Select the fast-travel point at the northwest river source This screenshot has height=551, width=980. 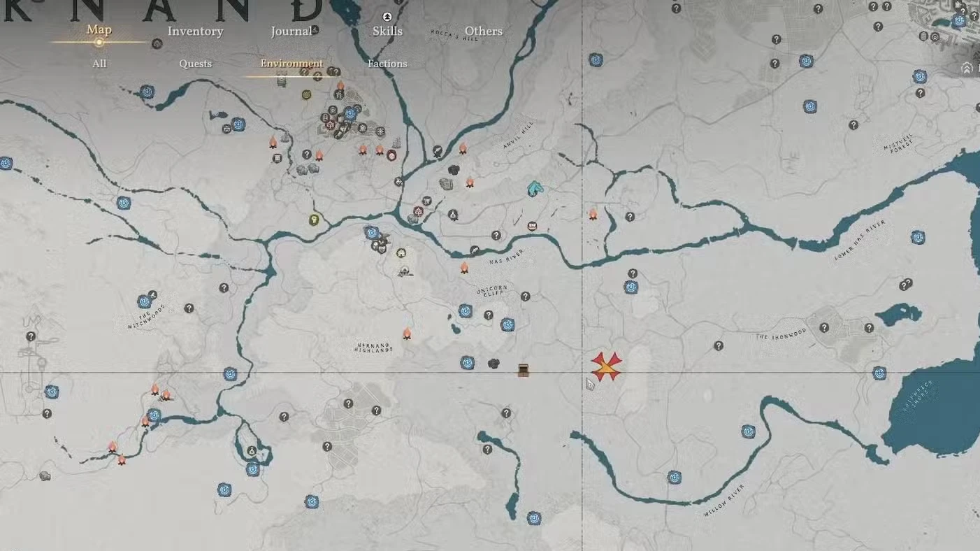(147, 92)
